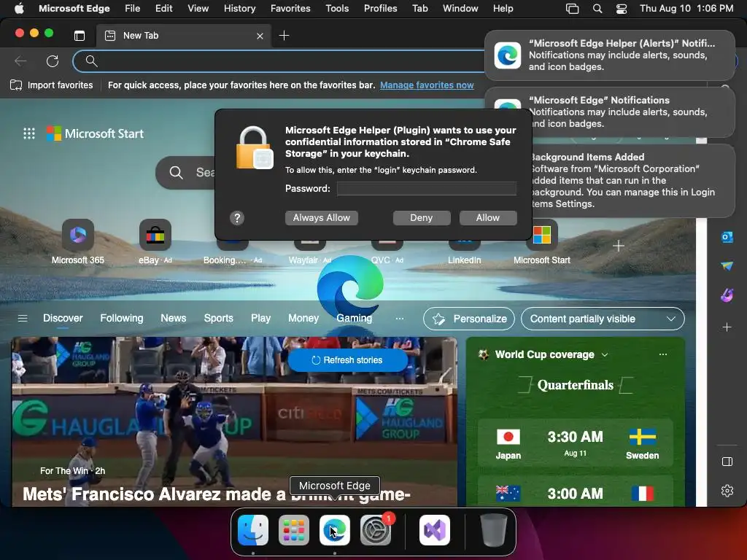Open more feed categories ellipsis

point(400,318)
